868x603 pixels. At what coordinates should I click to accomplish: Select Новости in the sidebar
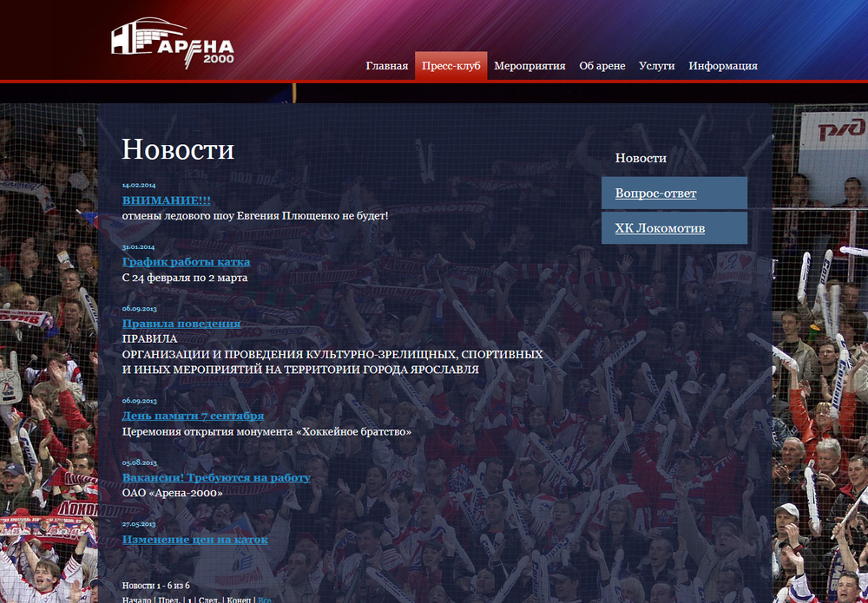tap(641, 158)
